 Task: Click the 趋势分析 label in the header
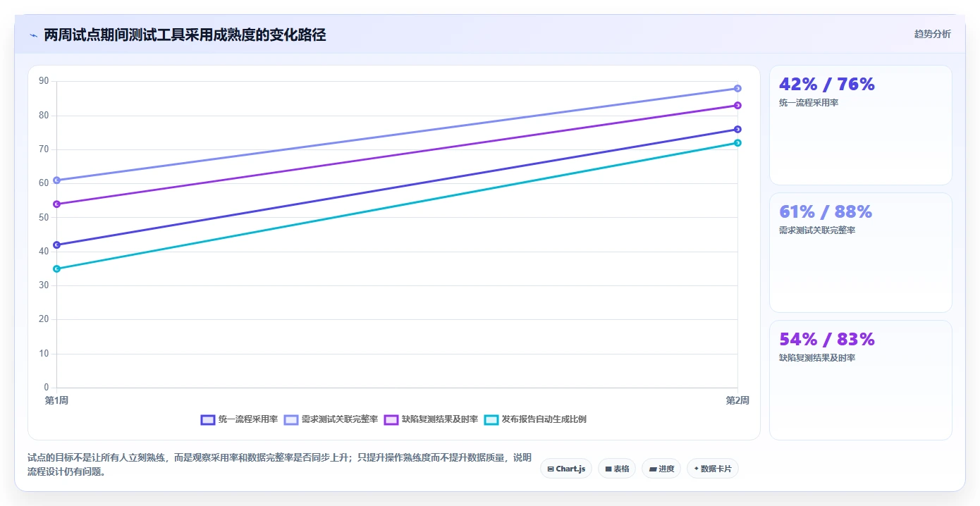tap(932, 34)
